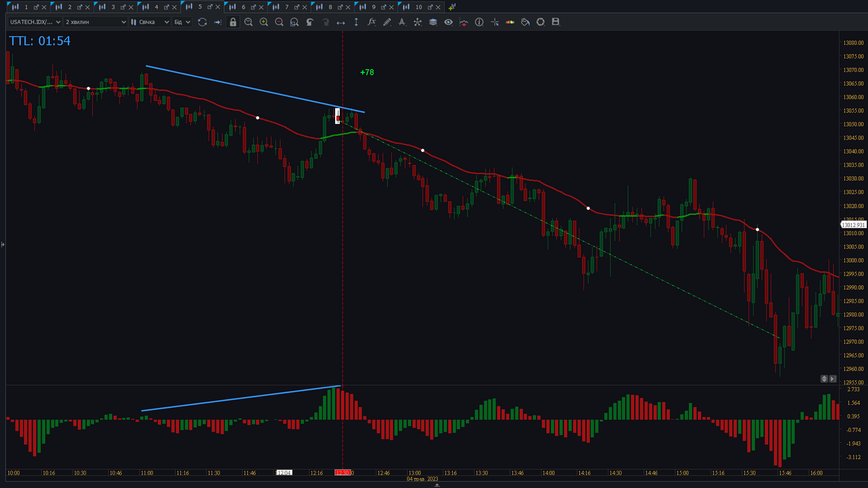Expand the bottom panel arrow
Image resolution: width=868 pixels, height=488 pixels.
(437, 485)
